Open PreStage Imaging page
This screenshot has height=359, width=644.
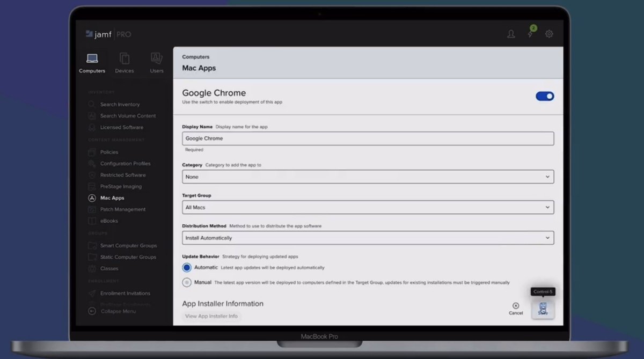click(121, 187)
